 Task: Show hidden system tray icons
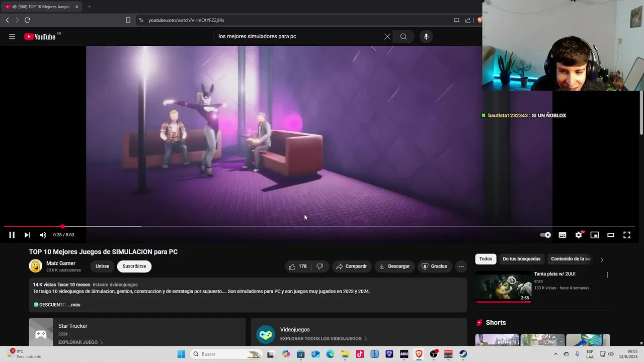point(556,354)
